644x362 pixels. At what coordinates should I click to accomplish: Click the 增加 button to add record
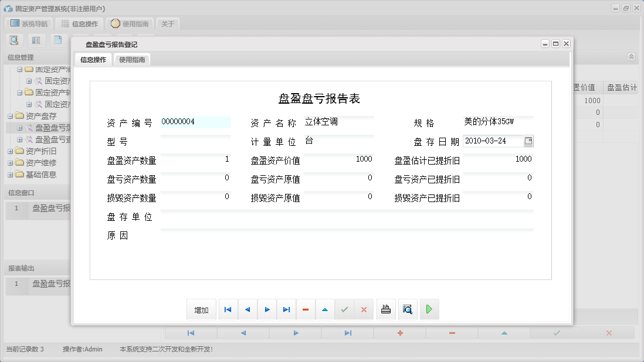201,309
